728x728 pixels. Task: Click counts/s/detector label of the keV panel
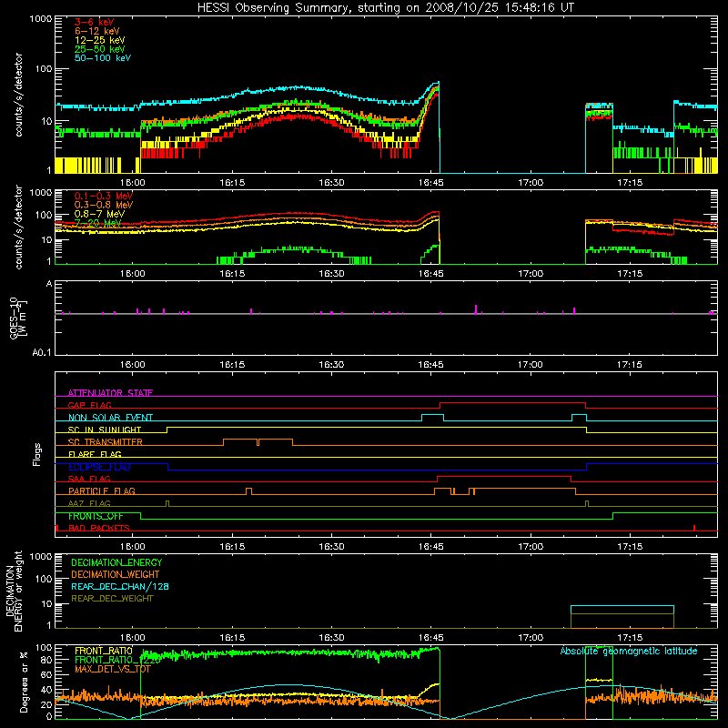coord(18,95)
